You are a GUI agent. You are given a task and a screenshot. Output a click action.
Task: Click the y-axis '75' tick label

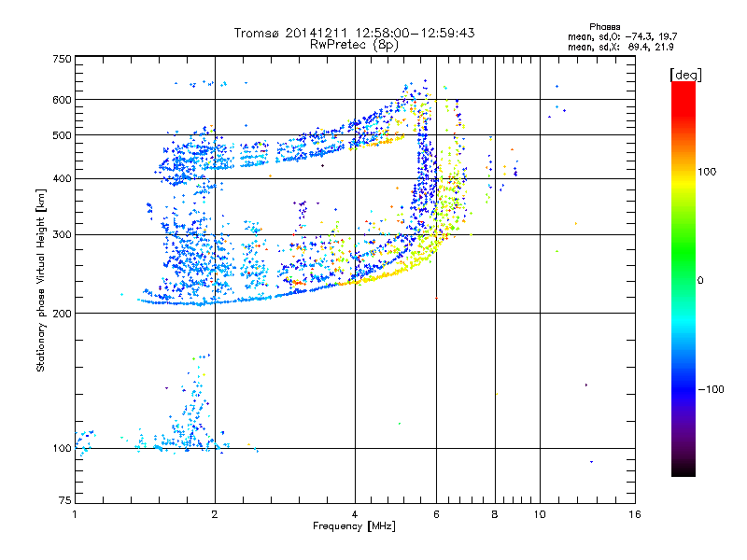(x=65, y=500)
